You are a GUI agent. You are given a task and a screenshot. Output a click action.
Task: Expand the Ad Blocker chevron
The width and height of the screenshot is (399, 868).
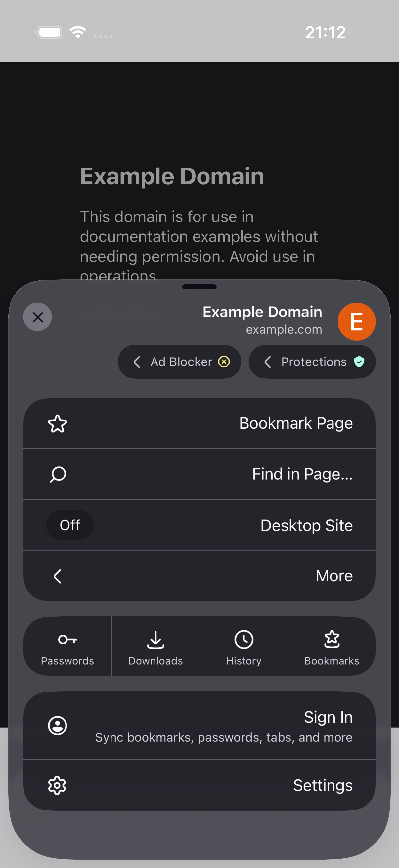pyautogui.click(x=137, y=362)
